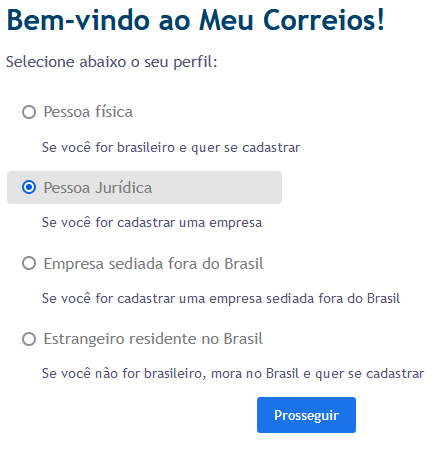Click the gray highlighted Pessoa Jurídica row background
443x449 pixels.
tap(144, 187)
